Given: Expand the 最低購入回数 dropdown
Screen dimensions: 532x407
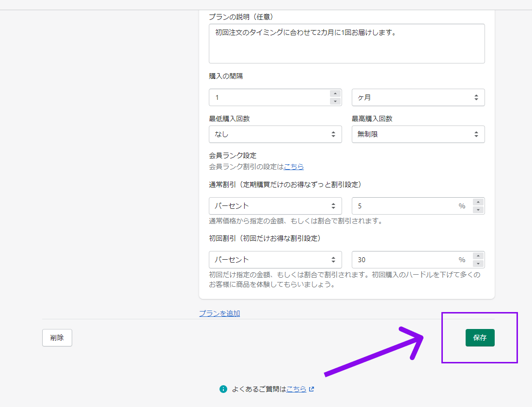Looking at the screenshot, I should (x=275, y=134).
